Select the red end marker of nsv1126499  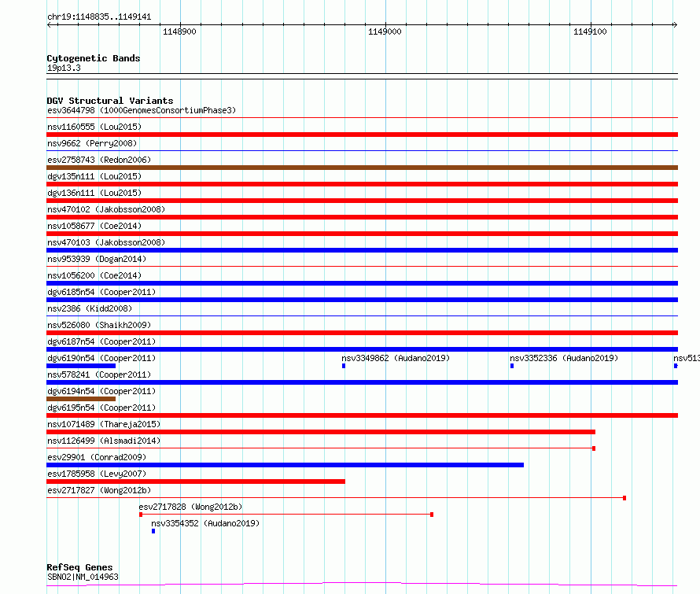point(594,448)
